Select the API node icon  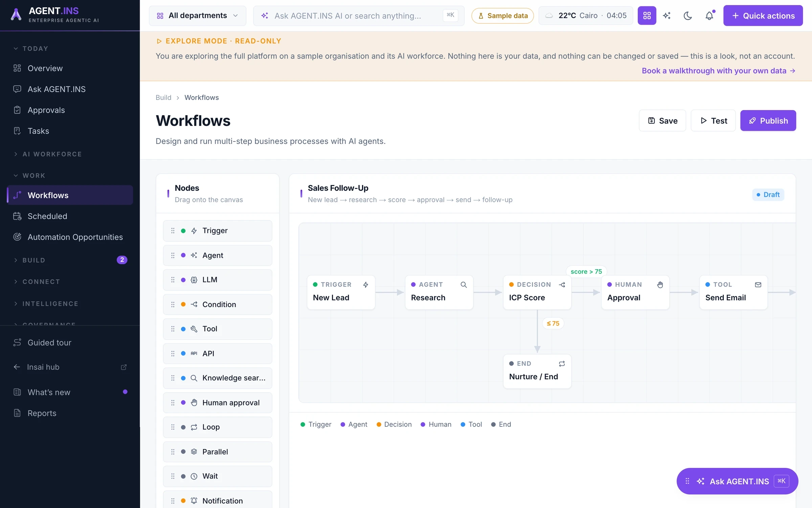point(194,354)
